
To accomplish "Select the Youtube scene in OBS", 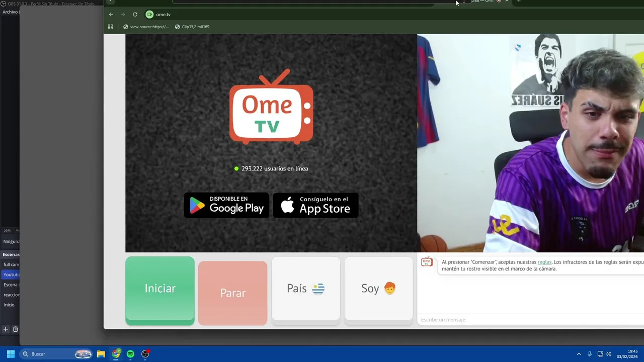I will point(11,275).
